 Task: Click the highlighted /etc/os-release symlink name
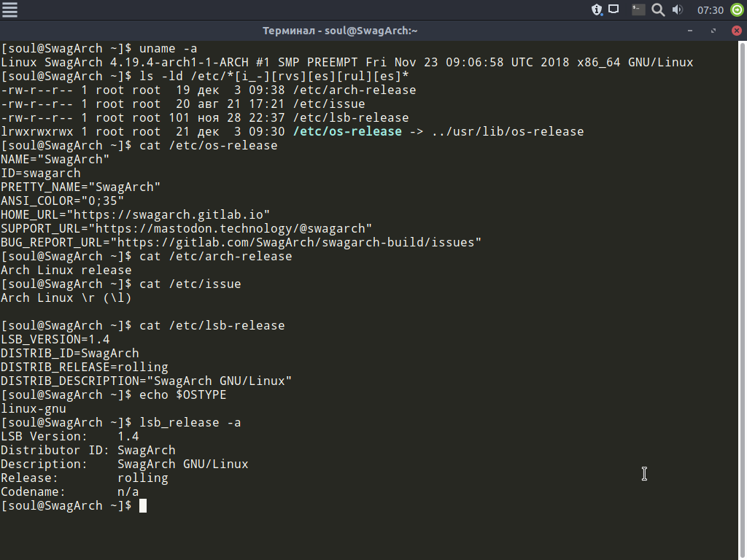[347, 131]
